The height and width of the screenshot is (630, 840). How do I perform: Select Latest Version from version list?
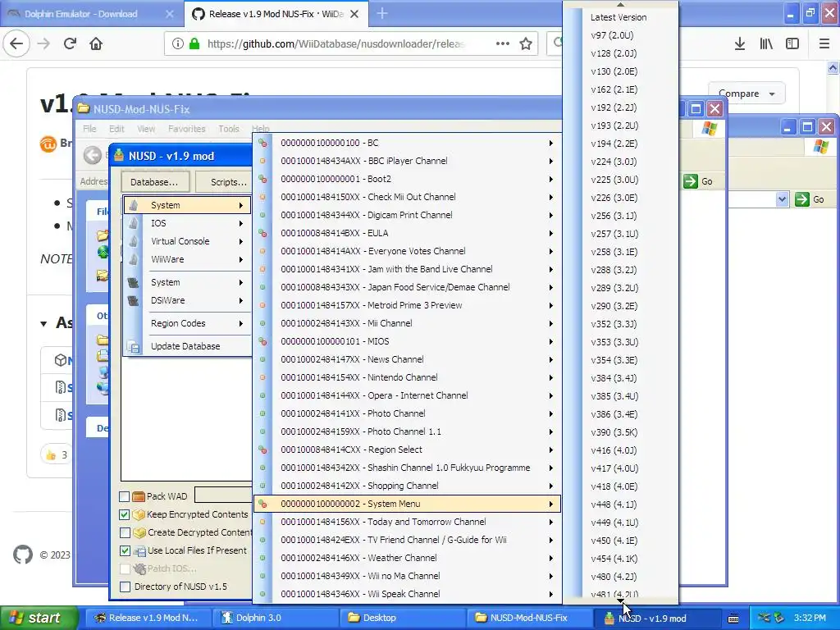point(619,17)
